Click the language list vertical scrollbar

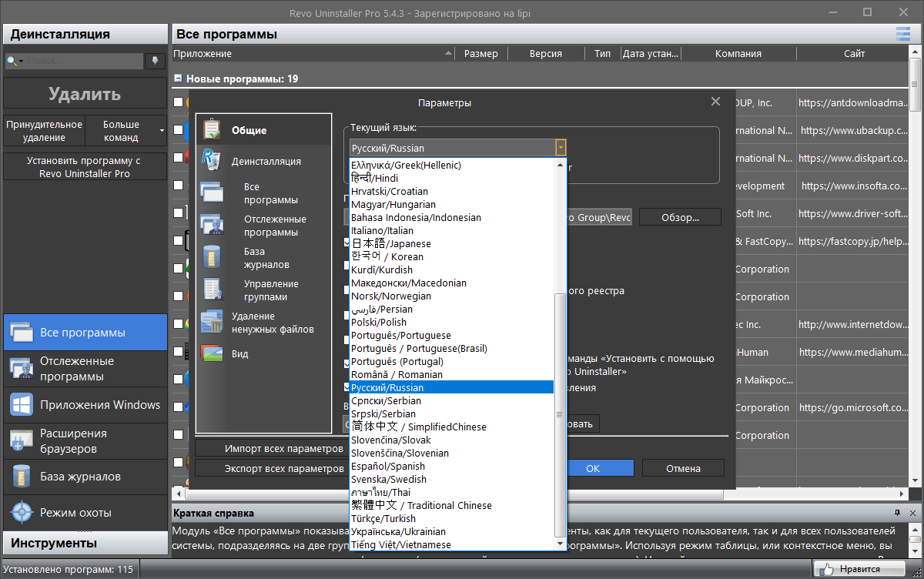560,416
